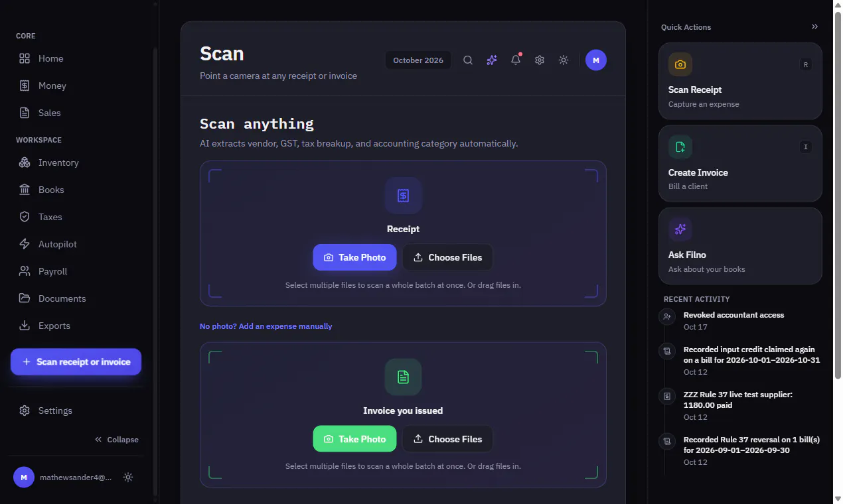Click the Create Invoice quick action card
This screenshot has height=504, width=843.
pyautogui.click(x=740, y=164)
